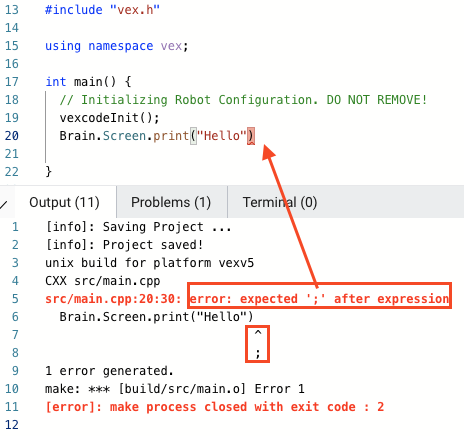Viewport: 464px width, 436px height.
Task: Click the "vex.h" include string
Action: (135, 10)
